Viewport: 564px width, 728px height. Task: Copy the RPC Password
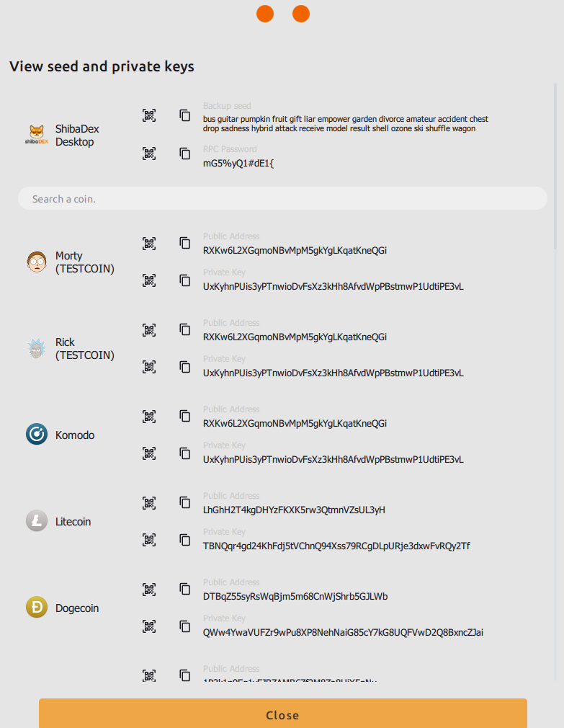tap(185, 154)
